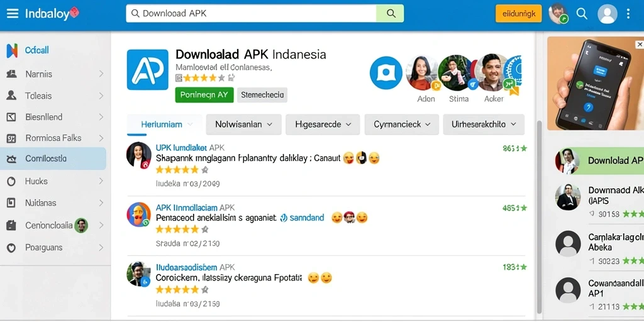Click the grey Stemechecia button
This screenshot has width=644, height=322.
[x=262, y=95]
